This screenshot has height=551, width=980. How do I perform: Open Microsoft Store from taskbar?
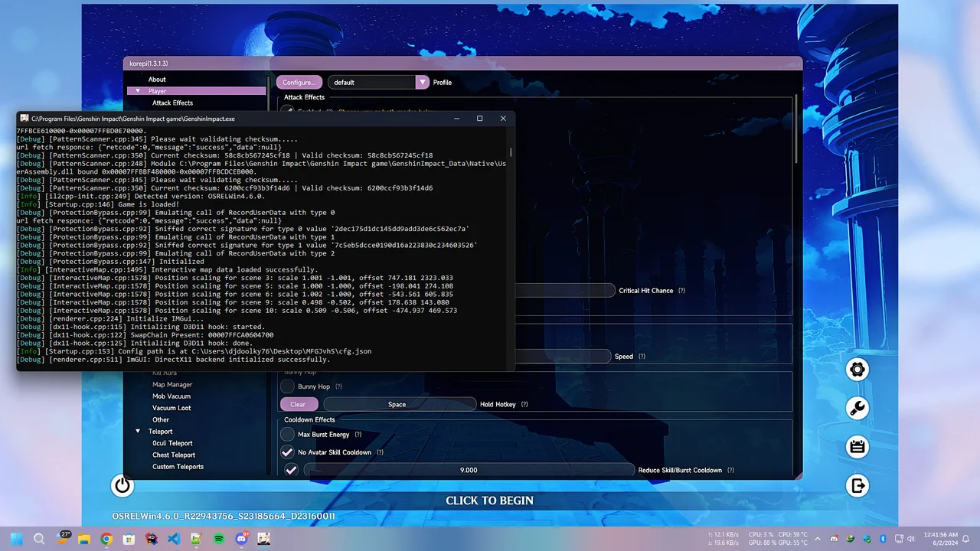129,539
